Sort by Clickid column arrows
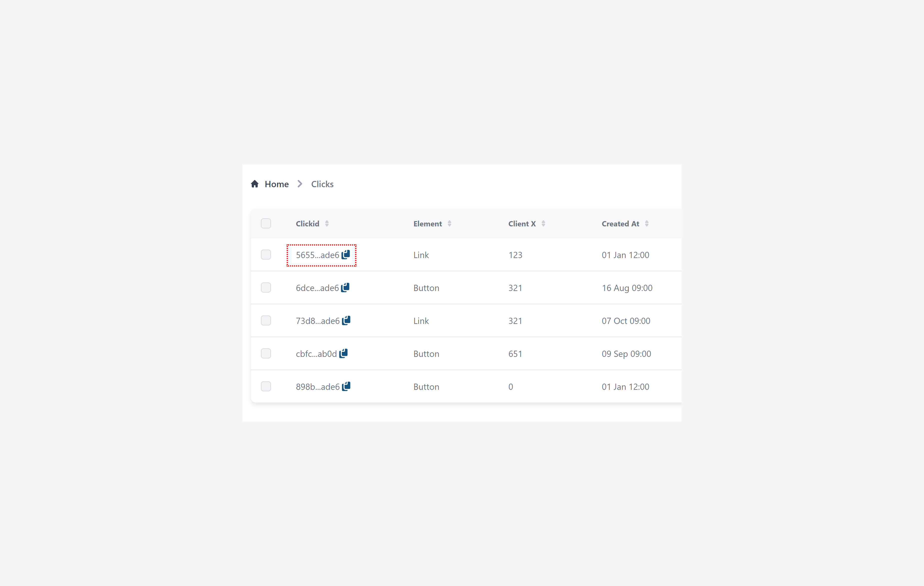This screenshot has width=924, height=586. pos(327,224)
